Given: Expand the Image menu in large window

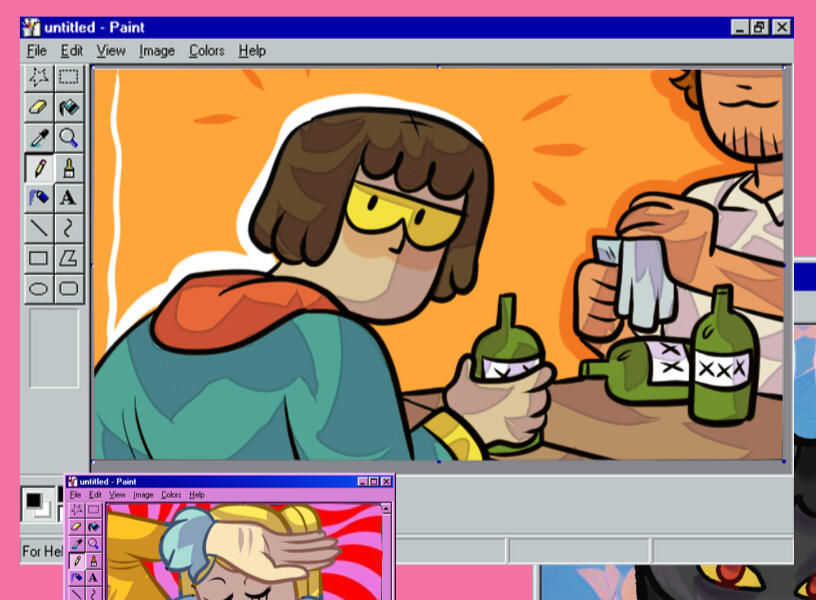Looking at the screenshot, I should coord(157,51).
